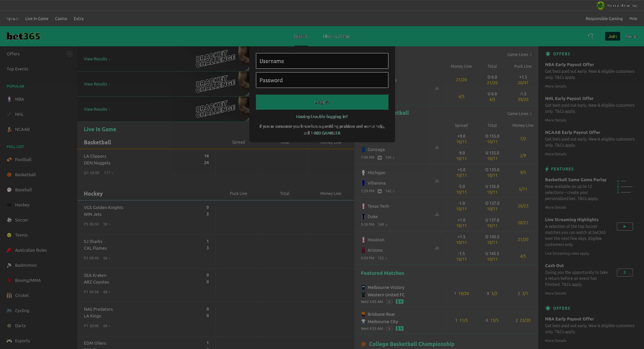Click live stream icon for Melbourne Victory match

389,302
